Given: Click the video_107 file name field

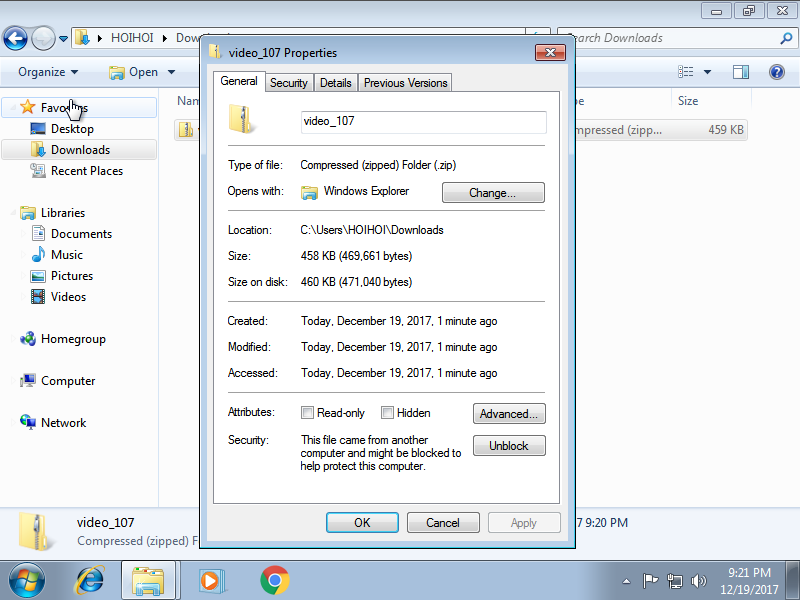Looking at the screenshot, I should click(x=423, y=122).
